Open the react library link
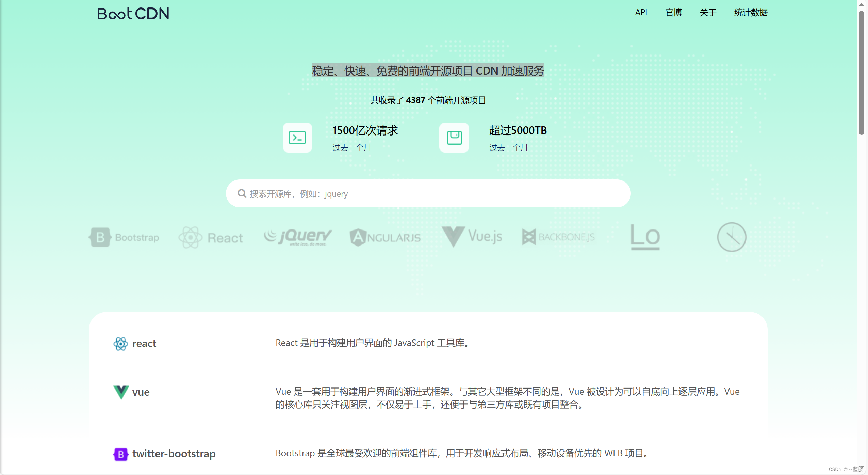Screen dimensions: 868x475 144,344
